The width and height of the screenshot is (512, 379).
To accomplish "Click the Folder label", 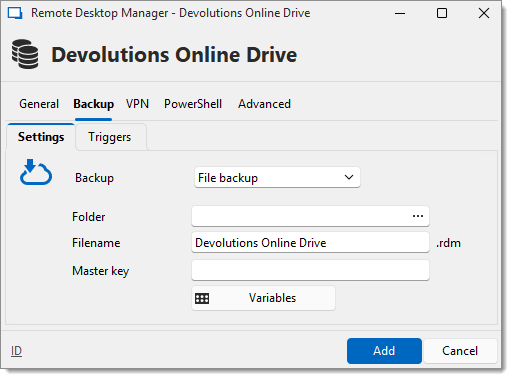I will point(89,217).
